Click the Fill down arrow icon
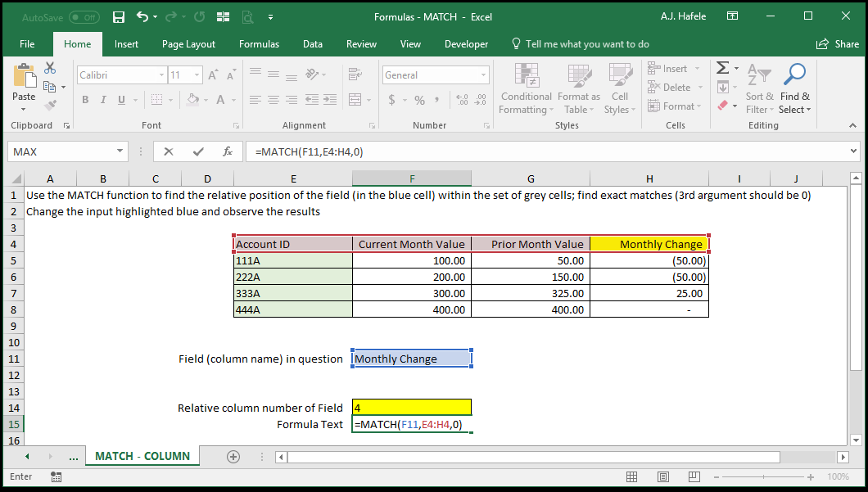Image resolution: width=868 pixels, height=492 pixels. coord(722,87)
